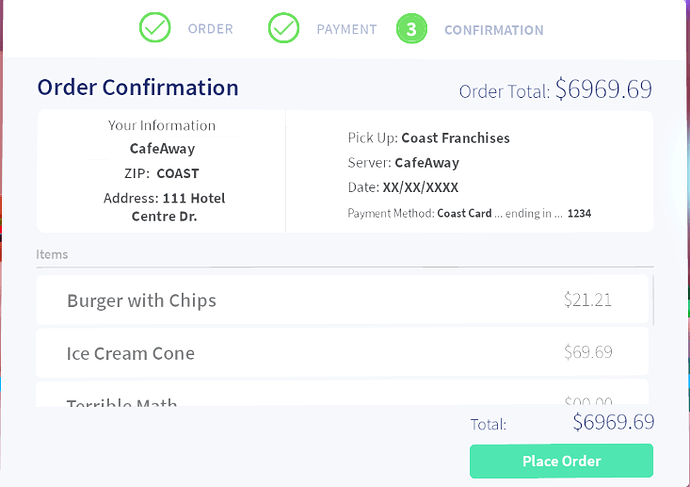The width and height of the screenshot is (690, 487).
Task: Select the CONFIRMATION step label
Action: (494, 30)
